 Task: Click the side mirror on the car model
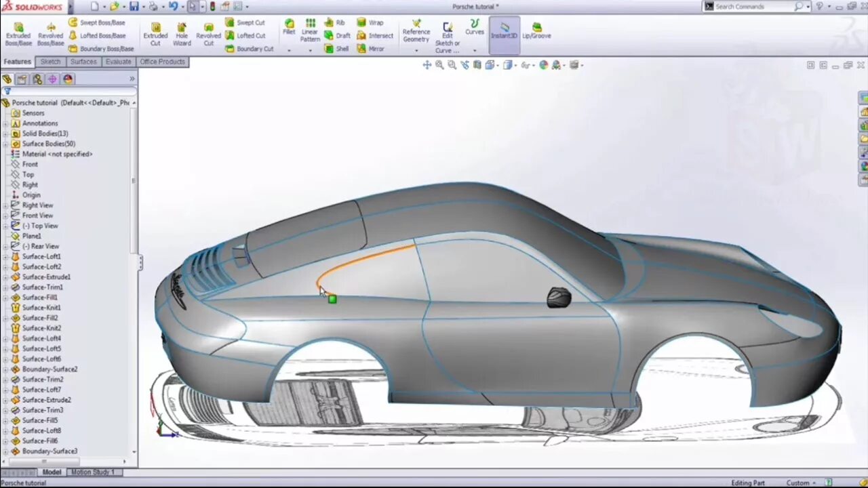[x=559, y=298]
